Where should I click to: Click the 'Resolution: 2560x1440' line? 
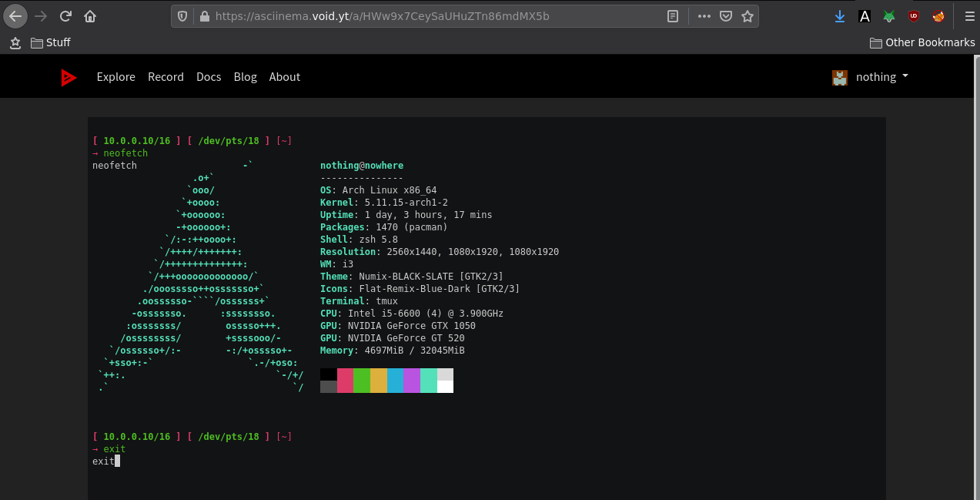tap(440, 252)
